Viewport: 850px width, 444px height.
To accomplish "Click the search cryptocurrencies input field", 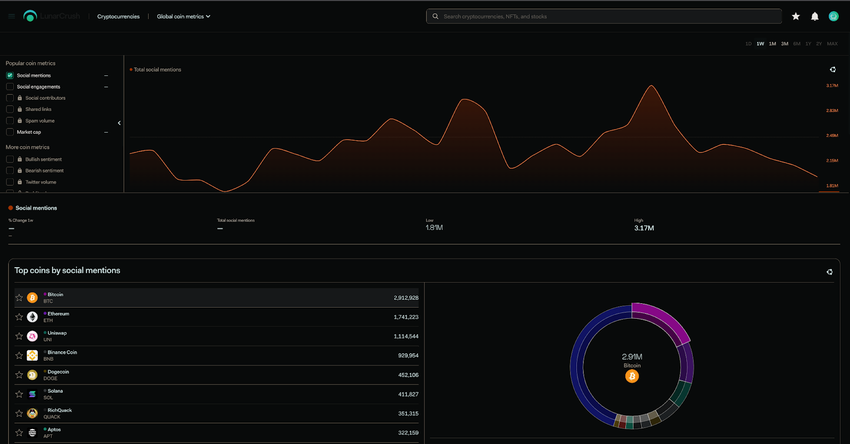I will 604,16.
